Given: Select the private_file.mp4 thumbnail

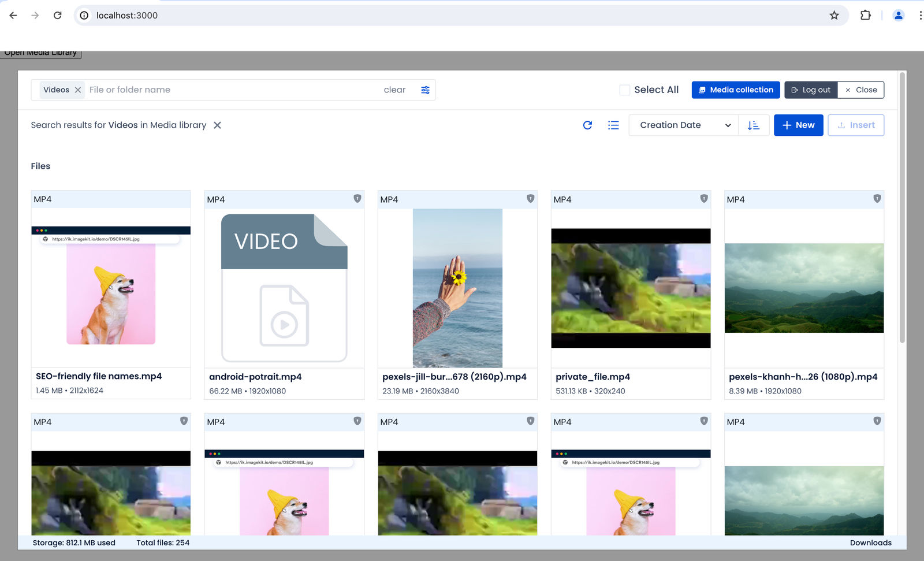Looking at the screenshot, I should pos(631,288).
